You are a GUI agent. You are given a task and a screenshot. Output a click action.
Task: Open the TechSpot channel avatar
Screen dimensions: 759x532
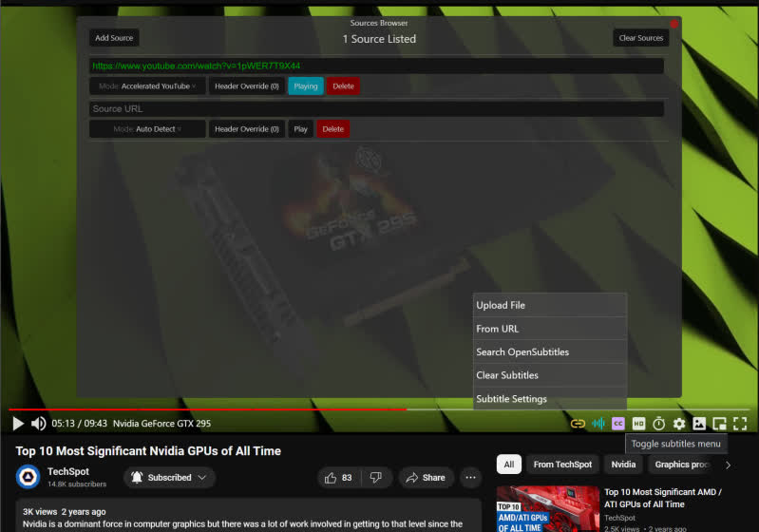(x=28, y=477)
